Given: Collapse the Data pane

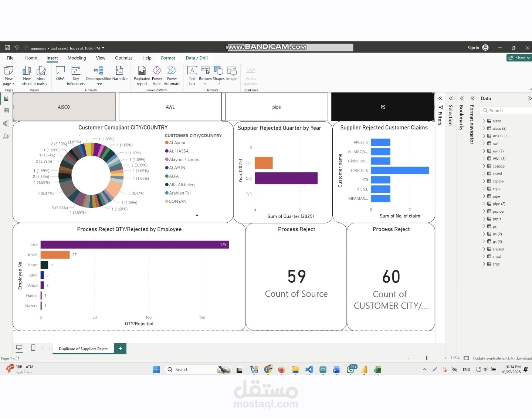Looking at the screenshot, I should click(x=529, y=98).
